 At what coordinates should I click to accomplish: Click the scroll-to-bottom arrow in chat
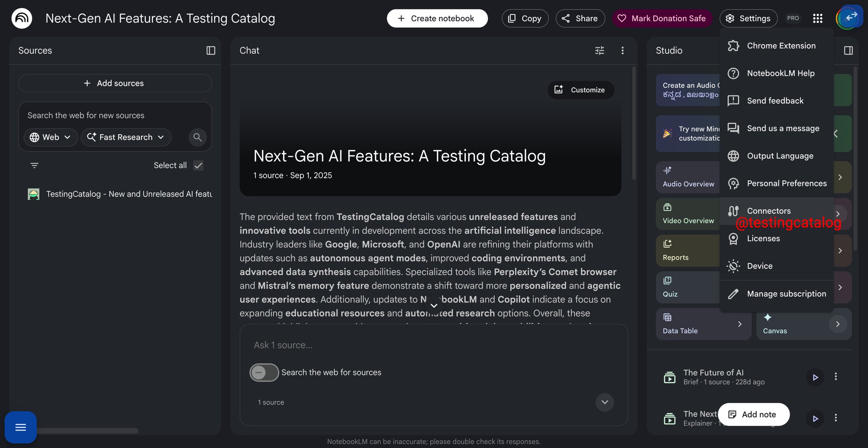434,305
